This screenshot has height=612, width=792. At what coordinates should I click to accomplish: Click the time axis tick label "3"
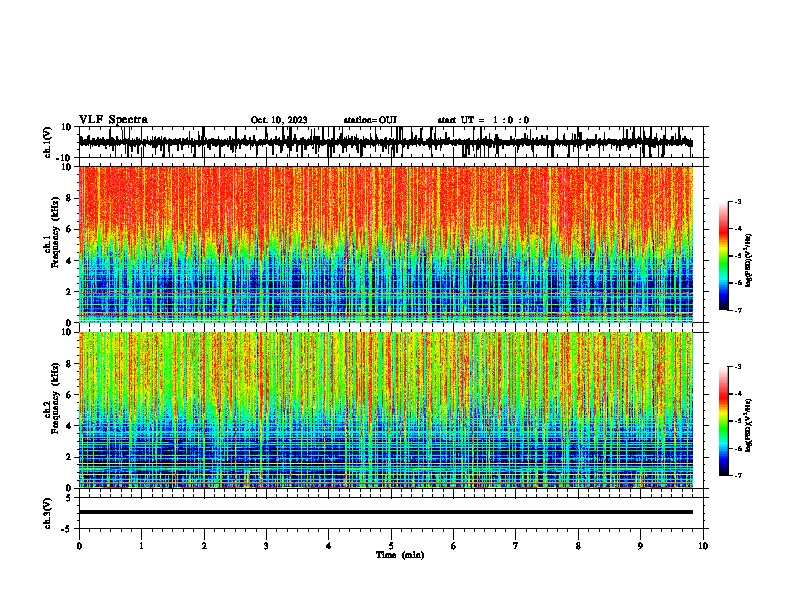pos(266,546)
